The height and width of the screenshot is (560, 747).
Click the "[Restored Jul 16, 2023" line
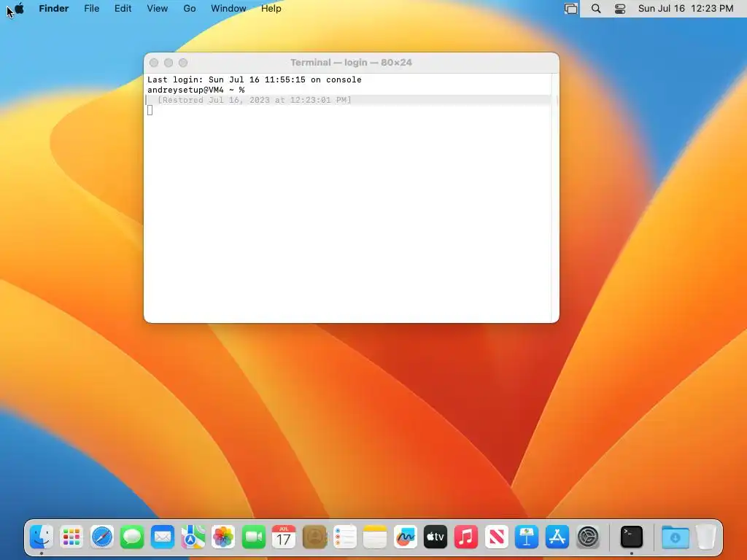click(255, 100)
